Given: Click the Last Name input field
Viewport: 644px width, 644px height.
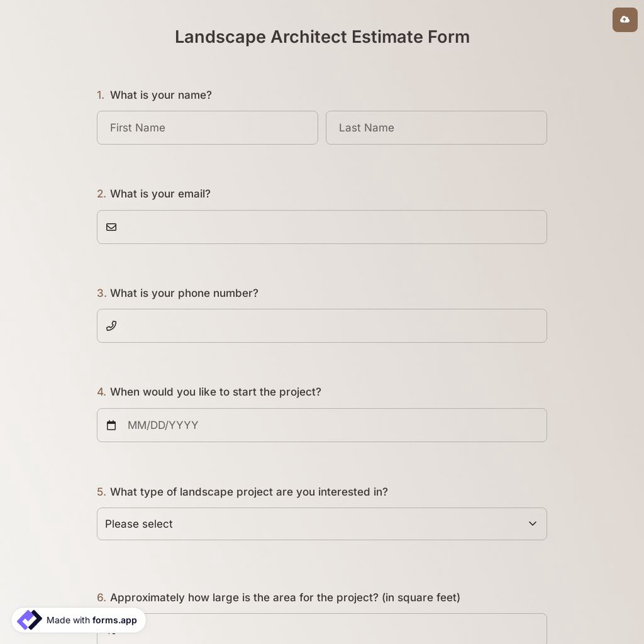Looking at the screenshot, I should (436, 128).
